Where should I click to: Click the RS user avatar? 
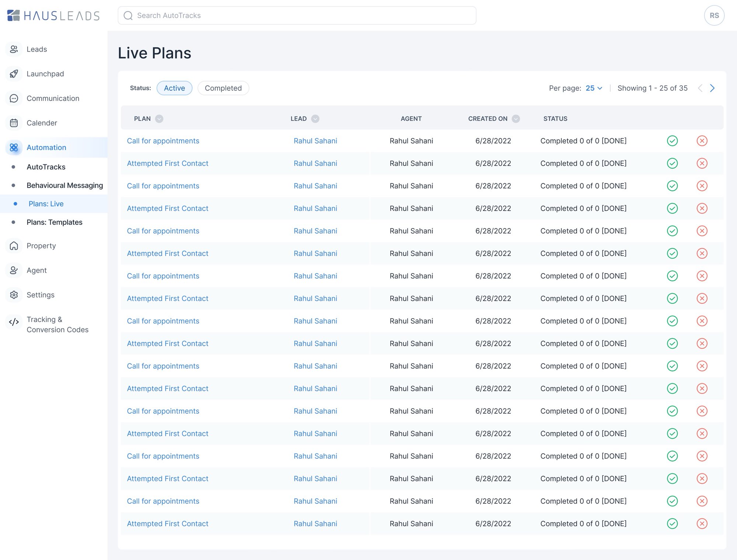coord(714,15)
